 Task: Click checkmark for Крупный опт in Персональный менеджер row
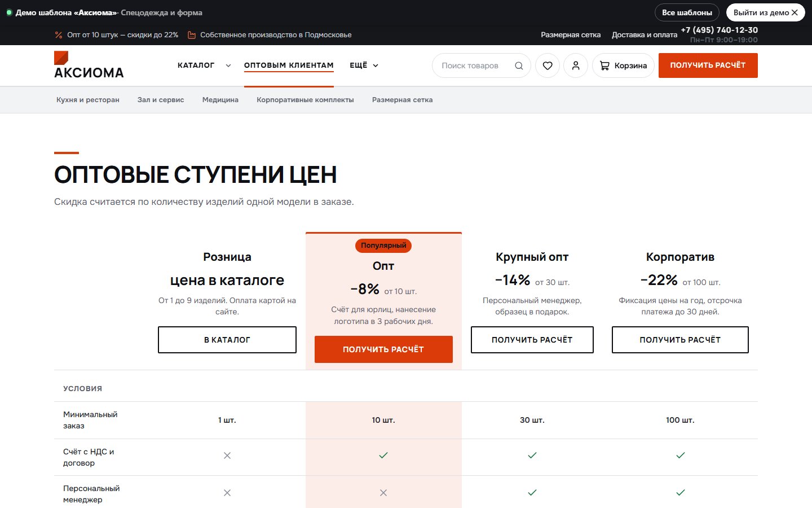[x=532, y=492]
